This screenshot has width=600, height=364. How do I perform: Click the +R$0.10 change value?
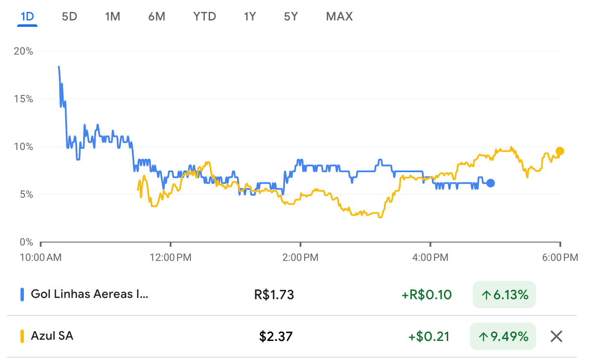pyautogui.click(x=427, y=295)
